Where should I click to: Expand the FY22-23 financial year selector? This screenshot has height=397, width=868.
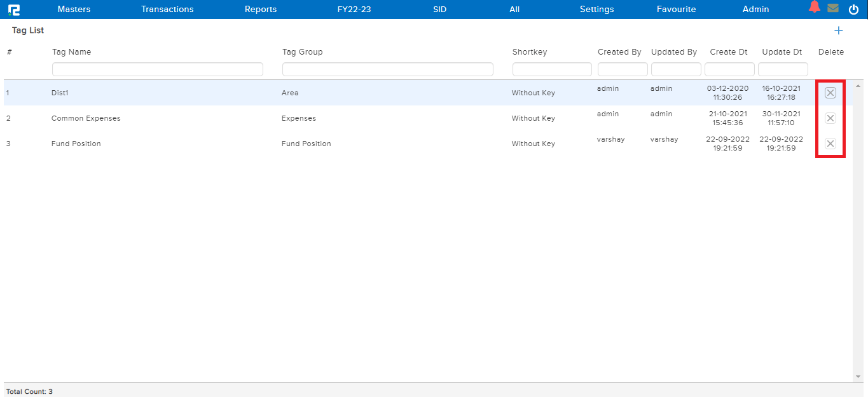point(354,10)
